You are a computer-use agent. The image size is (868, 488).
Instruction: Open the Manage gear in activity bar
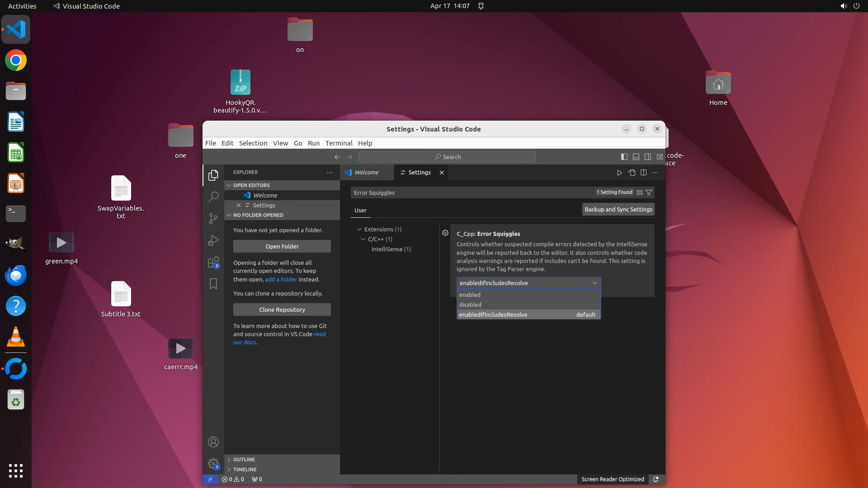pos(213,464)
